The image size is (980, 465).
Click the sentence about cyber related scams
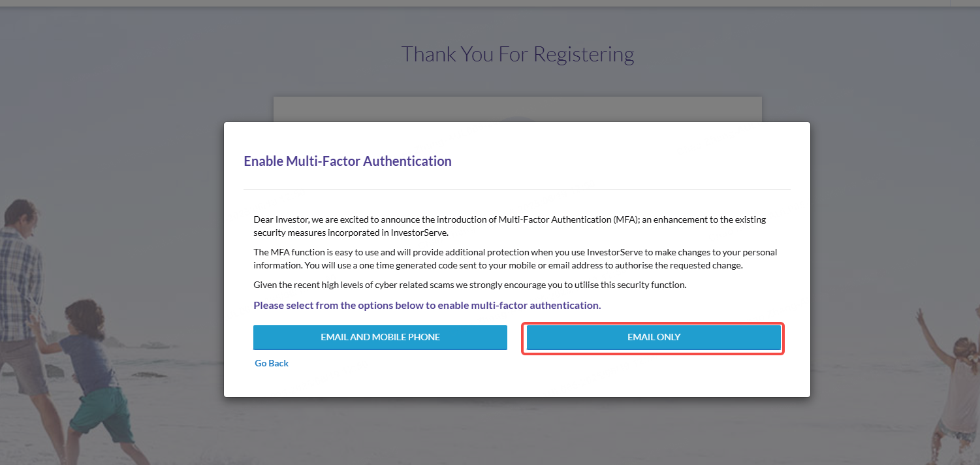pyautogui.click(x=470, y=285)
